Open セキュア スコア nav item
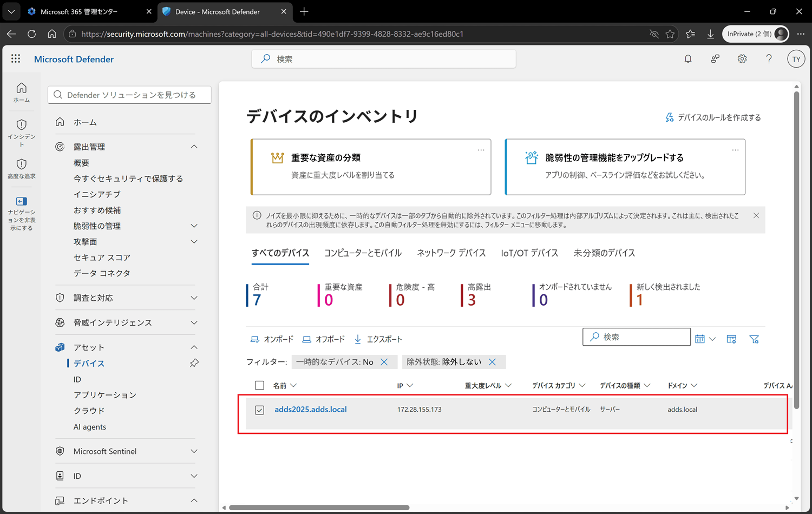The width and height of the screenshot is (812, 514). coord(102,258)
